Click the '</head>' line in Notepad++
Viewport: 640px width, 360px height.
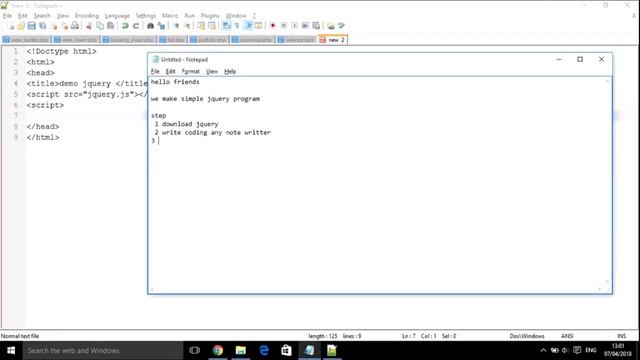[x=43, y=127]
